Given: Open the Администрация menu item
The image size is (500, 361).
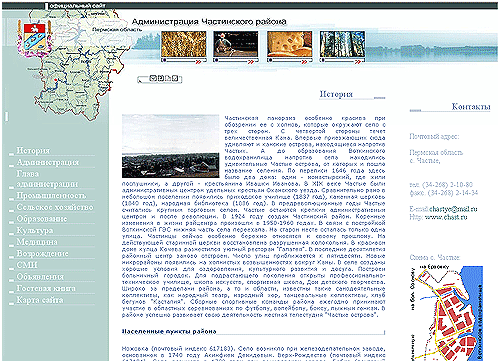Looking at the screenshot, I should coord(48,162).
